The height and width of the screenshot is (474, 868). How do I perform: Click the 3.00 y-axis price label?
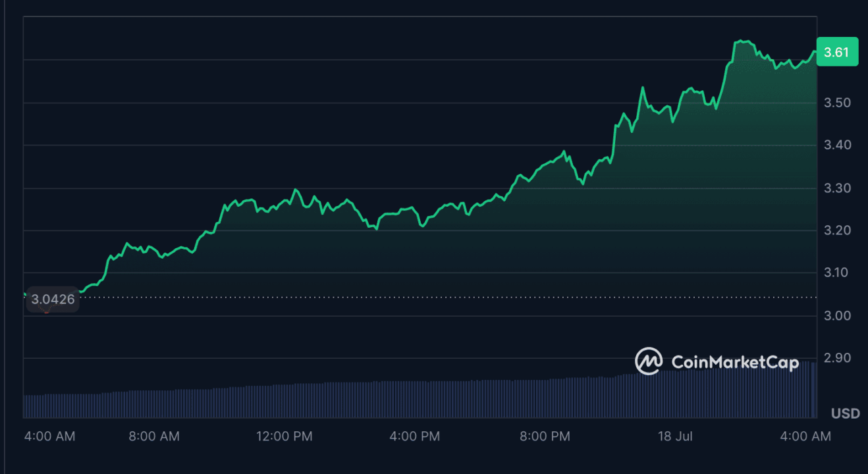pyautogui.click(x=836, y=316)
